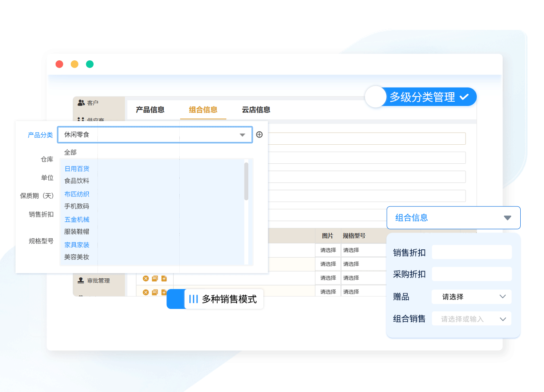Click orange delete icon in fourth table row

(146, 292)
